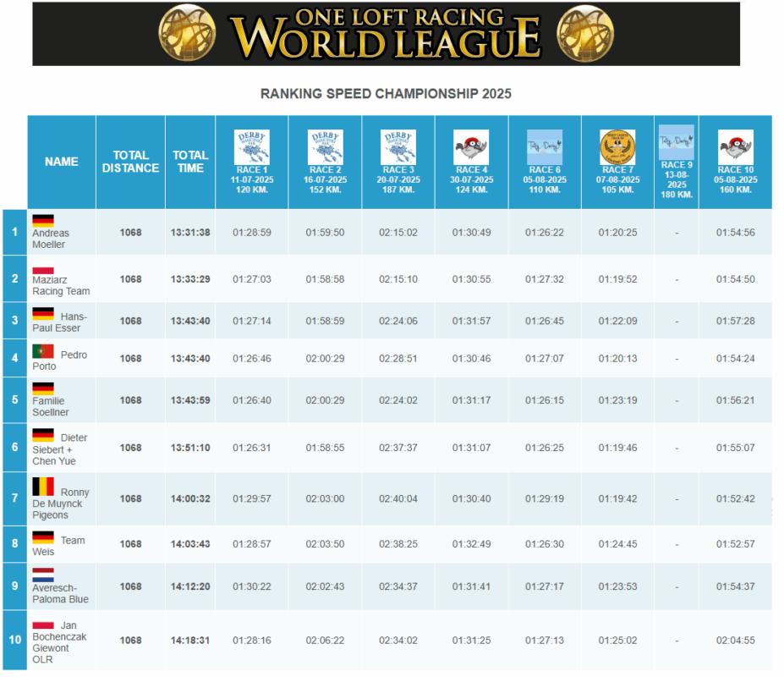Screen dimensions: 784x677
Task: Open Ronny De Muynck Pigeons name
Action: pyautogui.click(x=61, y=504)
